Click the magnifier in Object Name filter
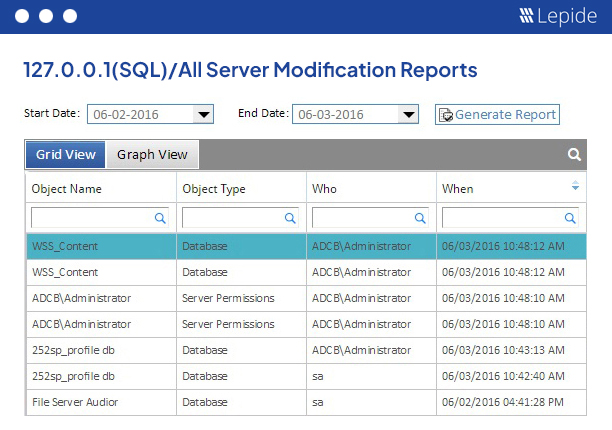 [160, 218]
